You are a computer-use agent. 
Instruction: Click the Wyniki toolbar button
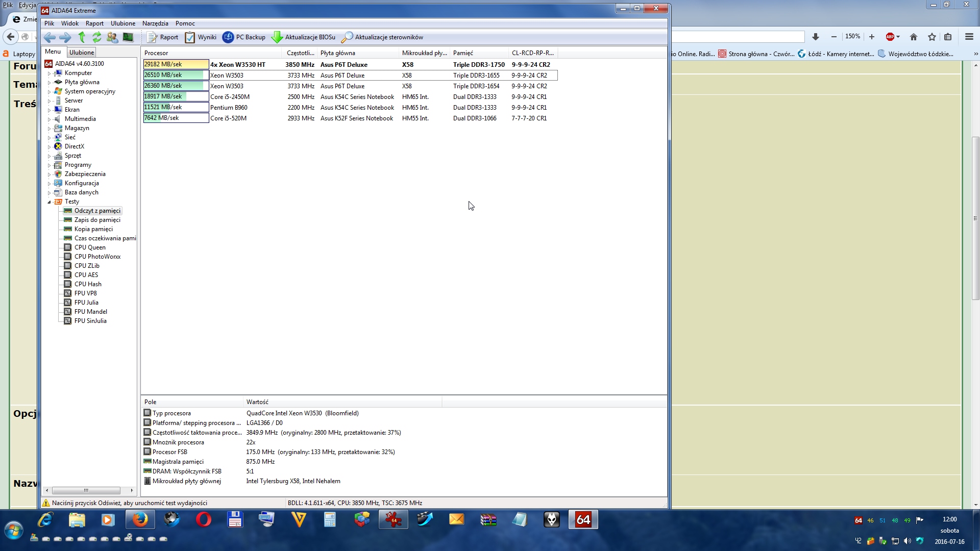click(201, 37)
